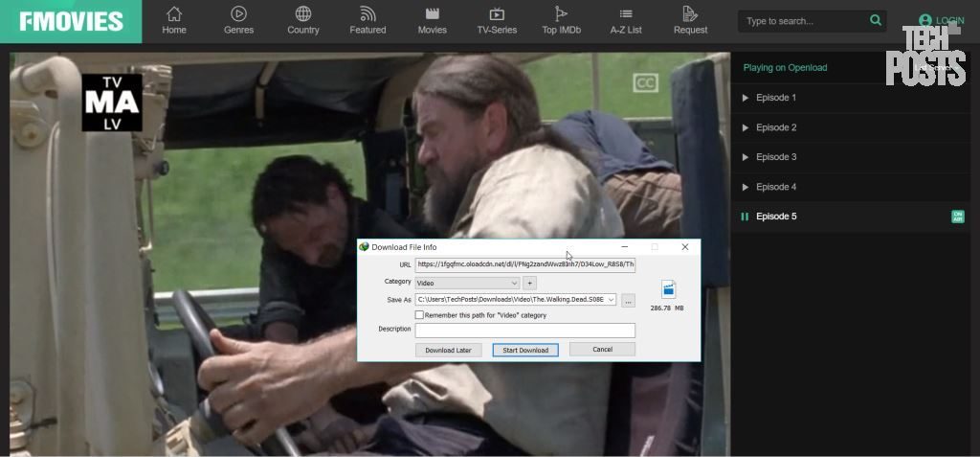Go to Movies section
The height and width of the screenshot is (457, 980).
[x=432, y=21]
